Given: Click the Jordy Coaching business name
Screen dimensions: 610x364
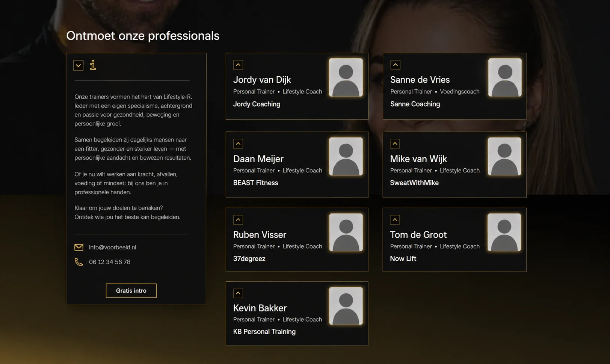Looking at the screenshot, I should (257, 104).
